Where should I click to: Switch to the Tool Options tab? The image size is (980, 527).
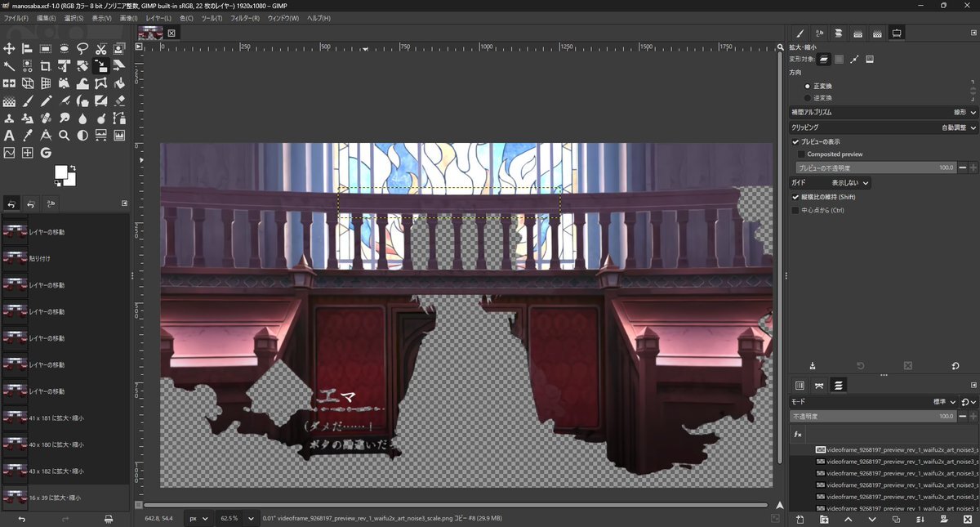[897, 33]
